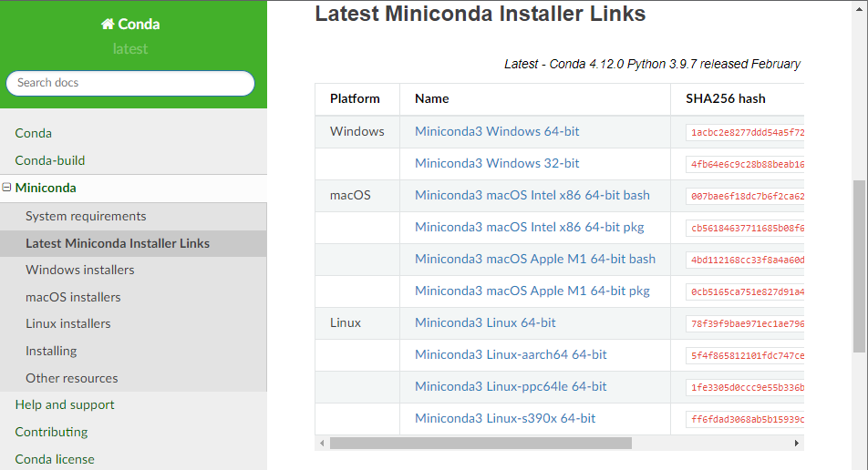Click the Latest Miniconda Installer Links heading
Image resolution: width=868 pixels, height=470 pixels.
pos(480,14)
